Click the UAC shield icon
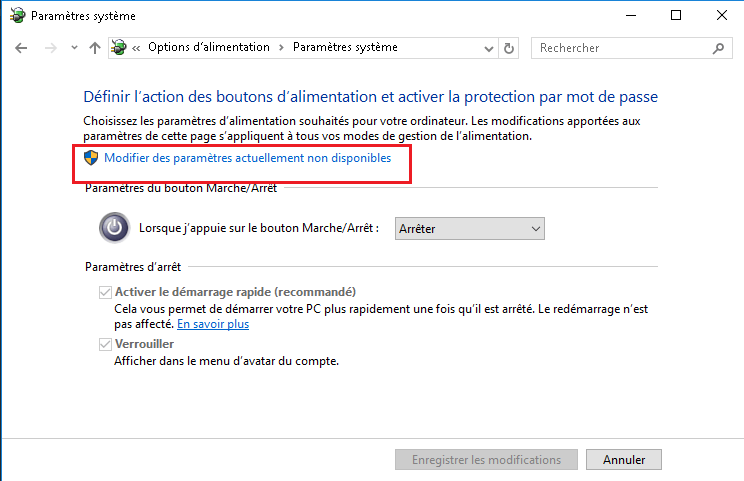Image resolution: width=744 pixels, height=481 pixels. point(91,157)
